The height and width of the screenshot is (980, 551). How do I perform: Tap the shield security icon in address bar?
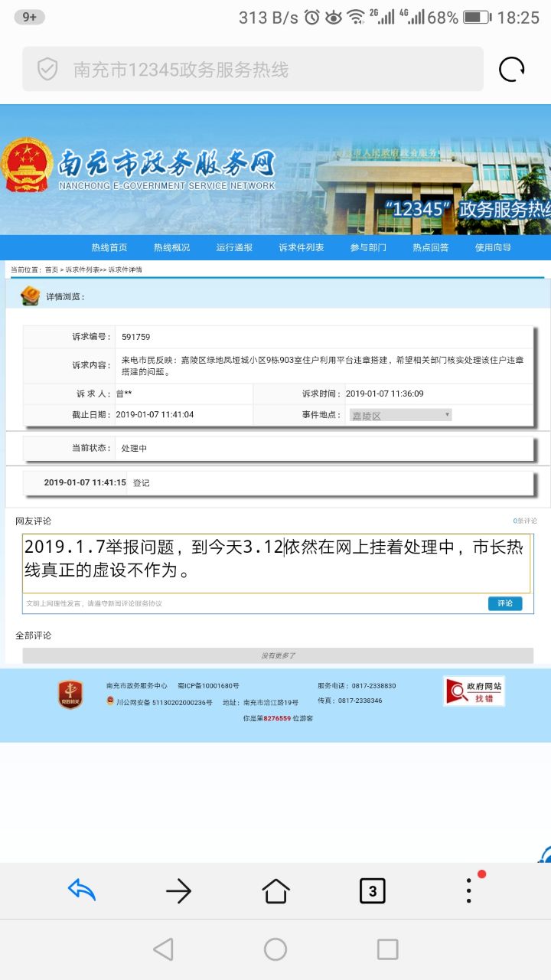tap(47, 70)
